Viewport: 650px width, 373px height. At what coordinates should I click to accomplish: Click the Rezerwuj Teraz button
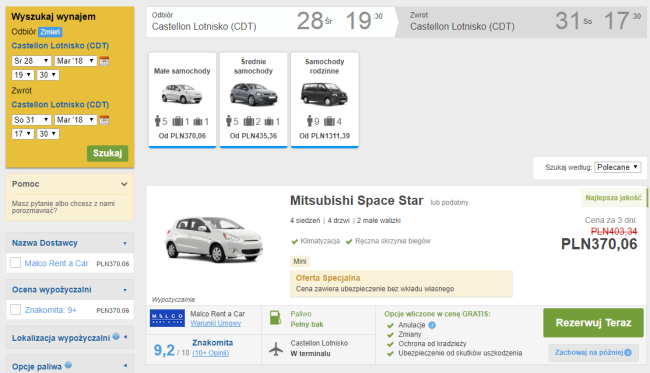[x=593, y=322]
